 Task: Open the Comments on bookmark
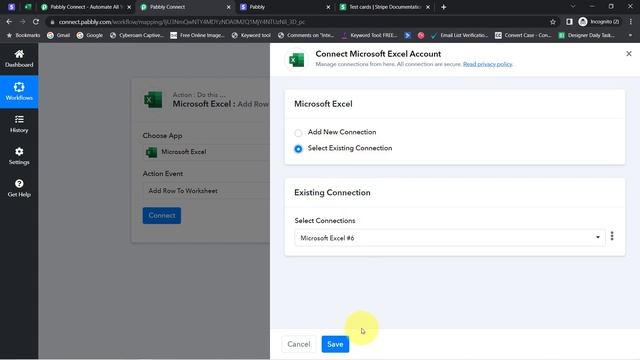click(x=306, y=36)
